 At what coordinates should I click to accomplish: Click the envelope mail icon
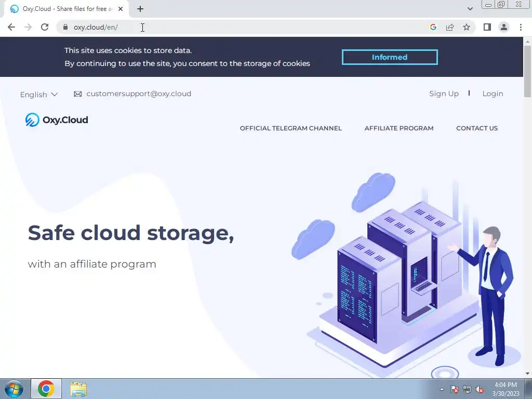tap(78, 94)
